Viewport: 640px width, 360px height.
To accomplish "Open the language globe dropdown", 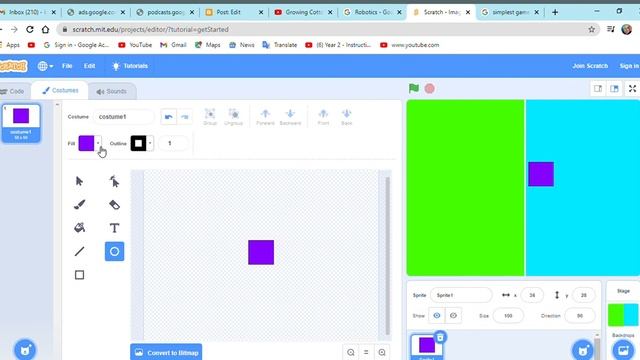I will [x=45, y=66].
